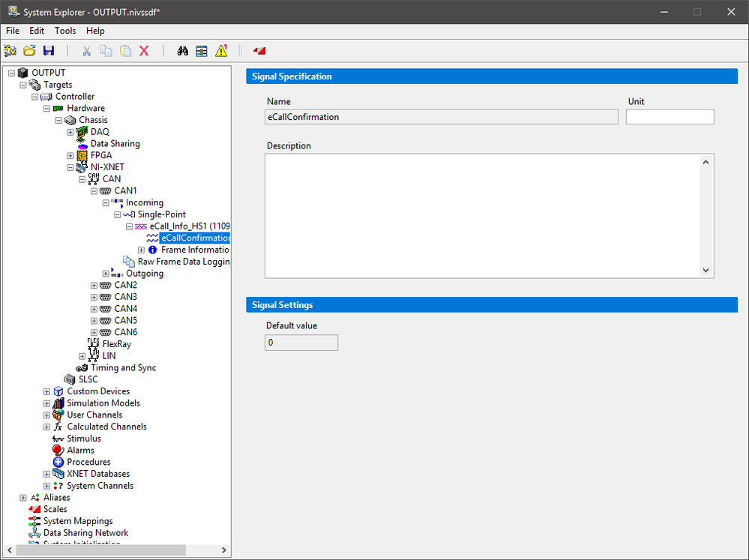Expand the DAQ tree node
749x560 pixels.
click(70, 132)
